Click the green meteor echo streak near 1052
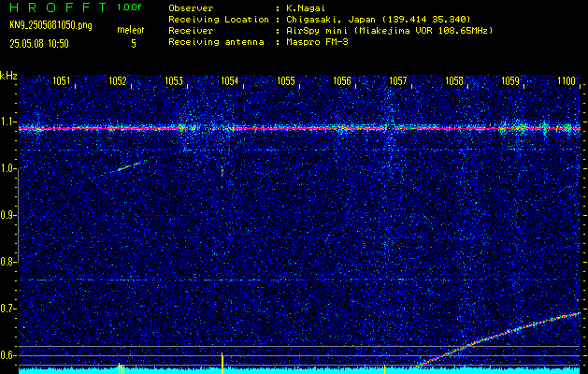Image resolution: width=588 pixels, height=374 pixels. (128, 166)
